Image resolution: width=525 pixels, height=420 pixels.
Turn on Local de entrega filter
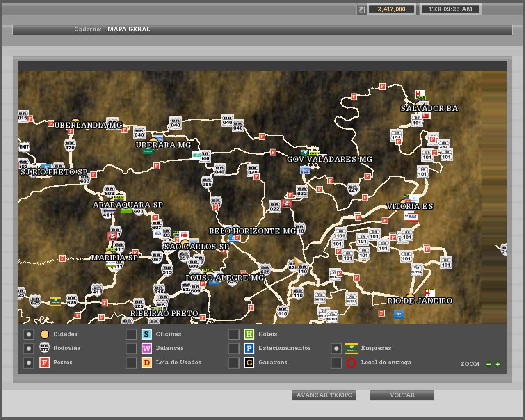pyautogui.click(x=336, y=363)
